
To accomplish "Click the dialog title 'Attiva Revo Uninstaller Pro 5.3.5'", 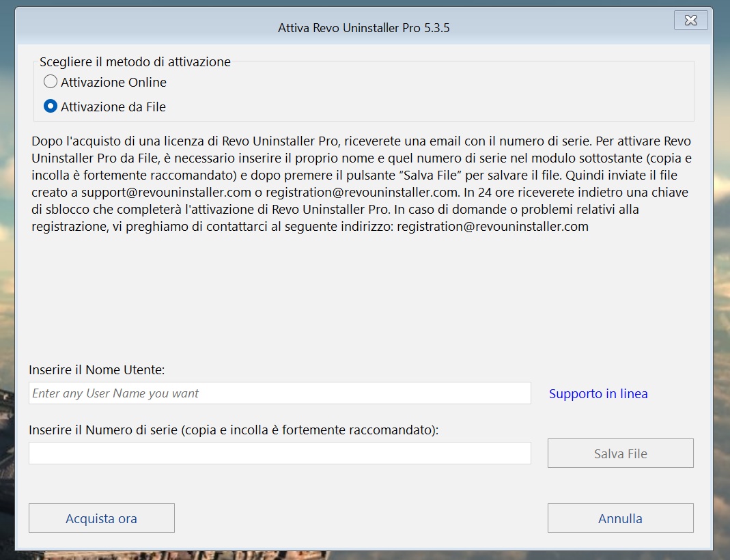I will [x=363, y=28].
